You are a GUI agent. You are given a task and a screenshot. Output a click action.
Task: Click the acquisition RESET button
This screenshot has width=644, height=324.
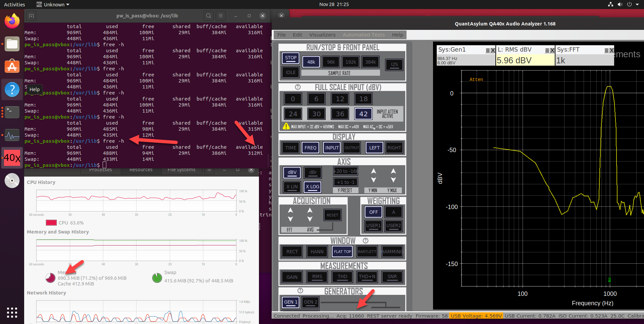click(x=332, y=215)
